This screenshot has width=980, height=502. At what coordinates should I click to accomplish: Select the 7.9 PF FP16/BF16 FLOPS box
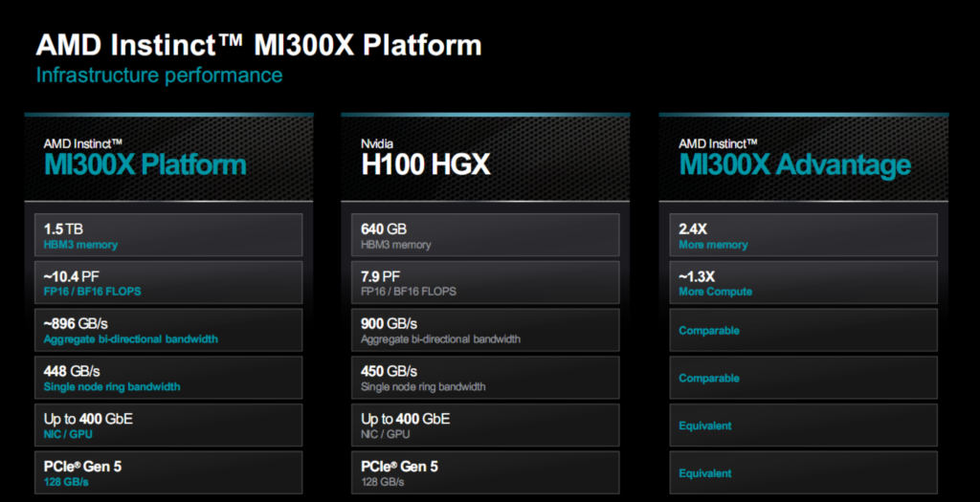tap(485, 282)
